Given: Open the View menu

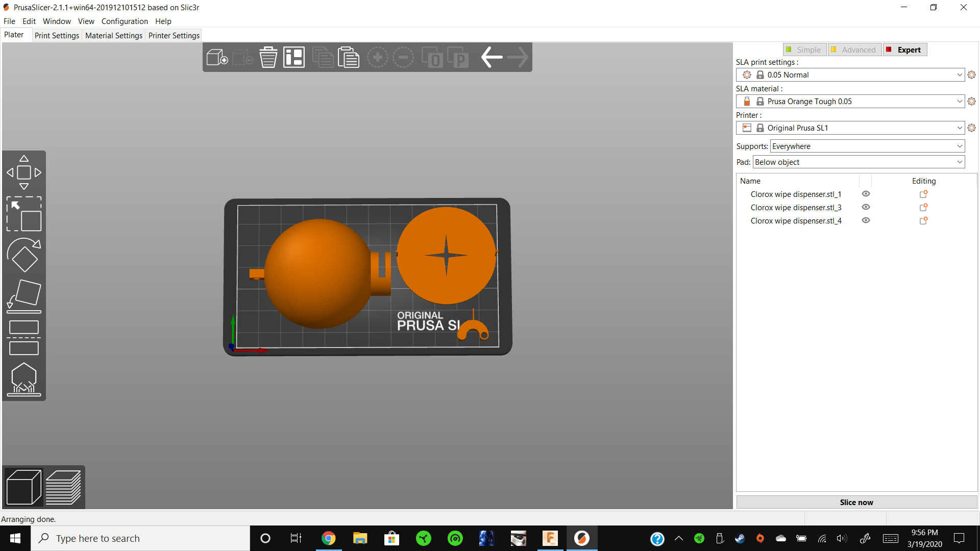Looking at the screenshot, I should 86,21.
